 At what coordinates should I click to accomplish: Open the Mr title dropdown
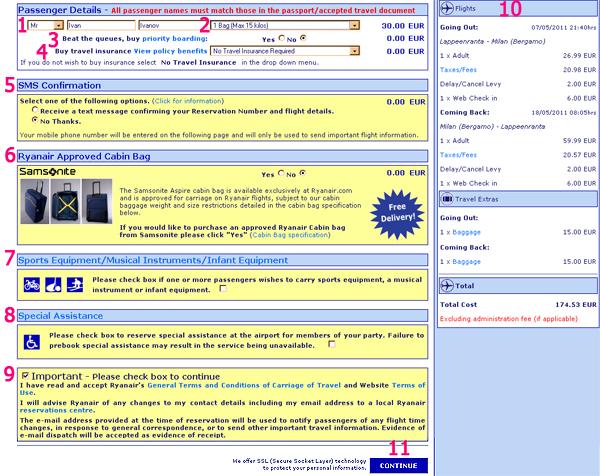point(46,25)
